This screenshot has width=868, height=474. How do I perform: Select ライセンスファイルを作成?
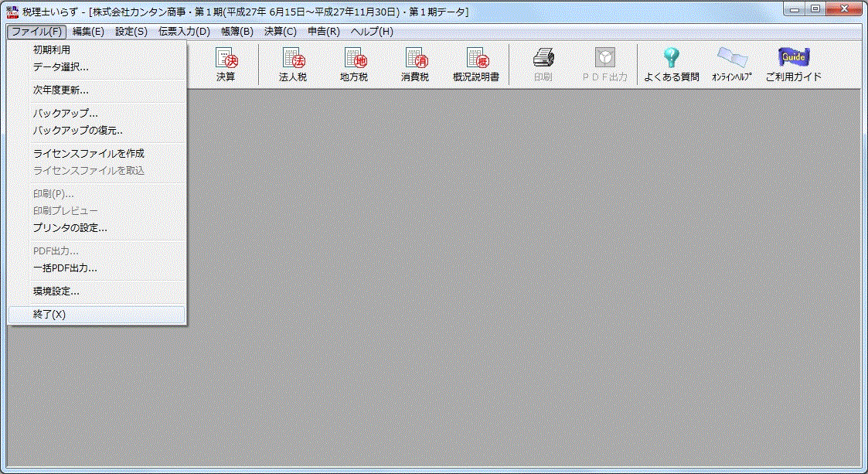88,154
